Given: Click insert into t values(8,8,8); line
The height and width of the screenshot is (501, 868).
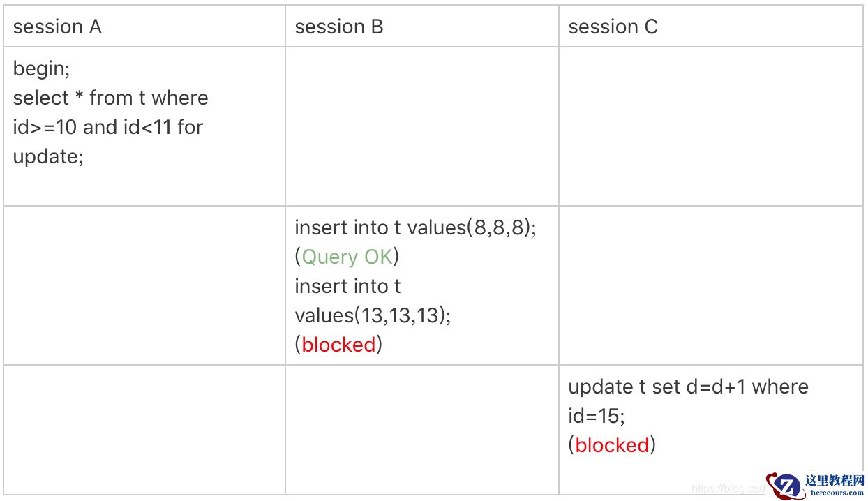Looking at the screenshot, I should tap(415, 227).
